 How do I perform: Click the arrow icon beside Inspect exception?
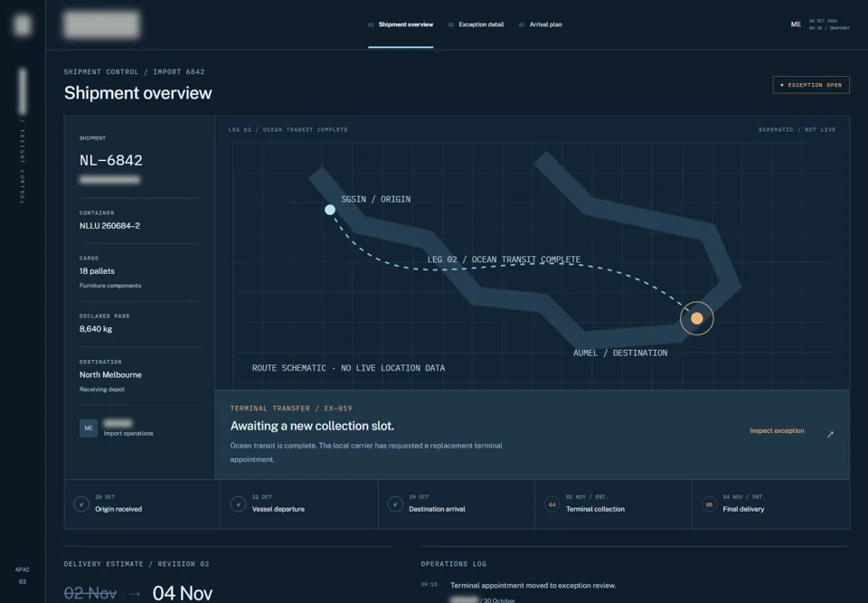click(x=830, y=435)
